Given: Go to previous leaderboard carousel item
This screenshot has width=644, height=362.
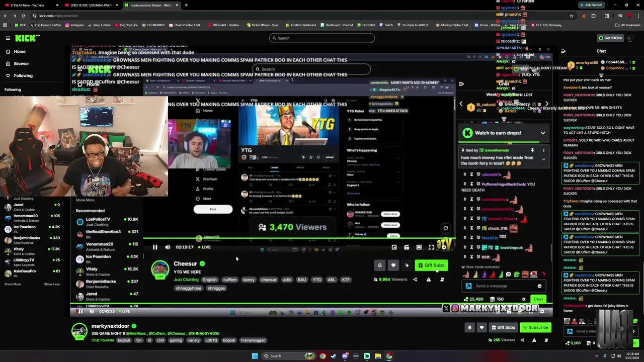Looking at the screenshot, I should click(x=461, y=104).
